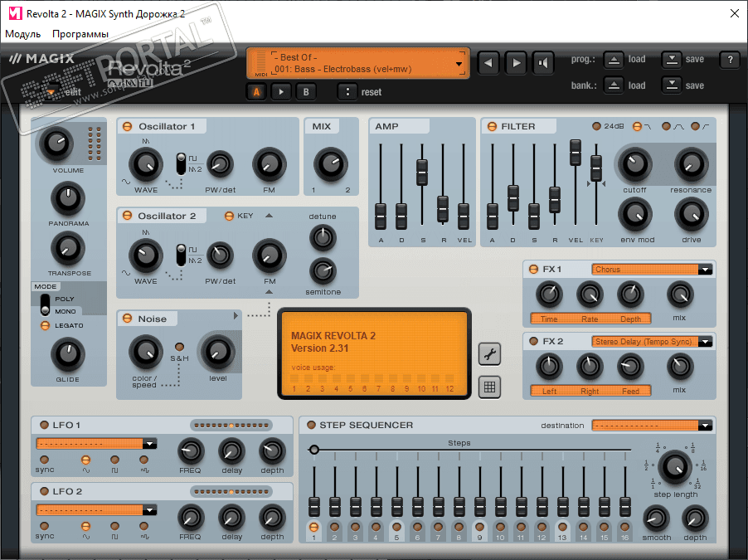The height and width of the screenshot is (560, 748).
Task: Click the step length knob
Action: point(675,467)
